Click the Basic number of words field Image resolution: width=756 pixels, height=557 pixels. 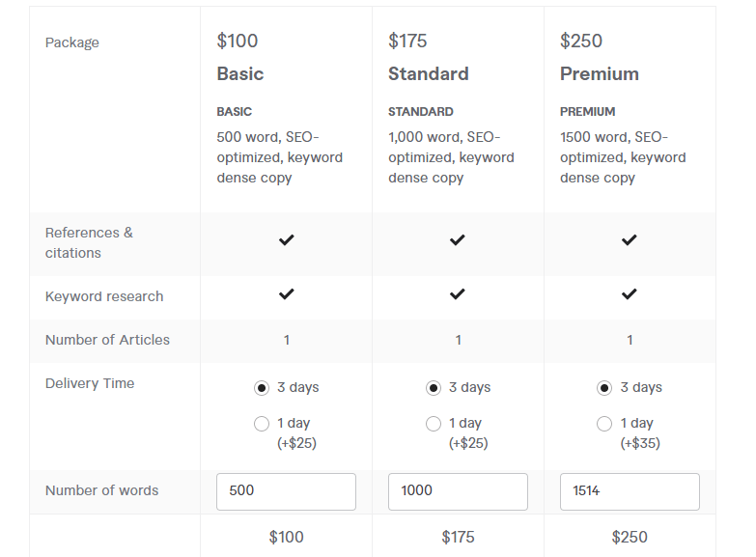point(286,491)
